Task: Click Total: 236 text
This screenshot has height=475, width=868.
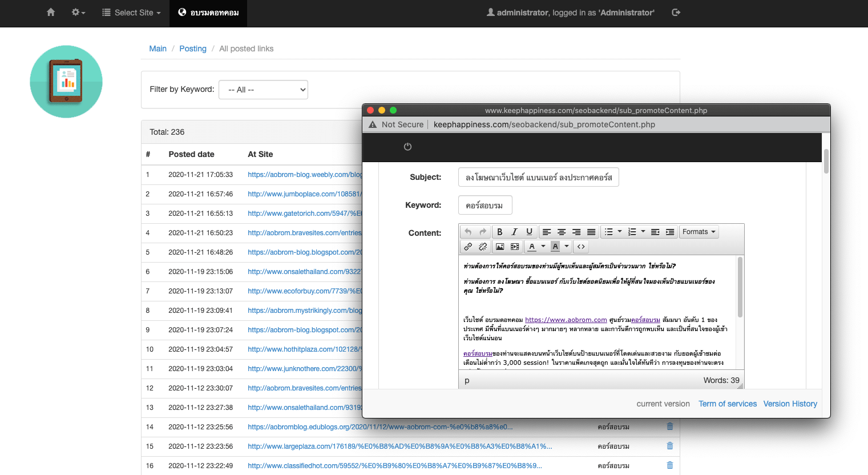Action: tap(167, 132)
